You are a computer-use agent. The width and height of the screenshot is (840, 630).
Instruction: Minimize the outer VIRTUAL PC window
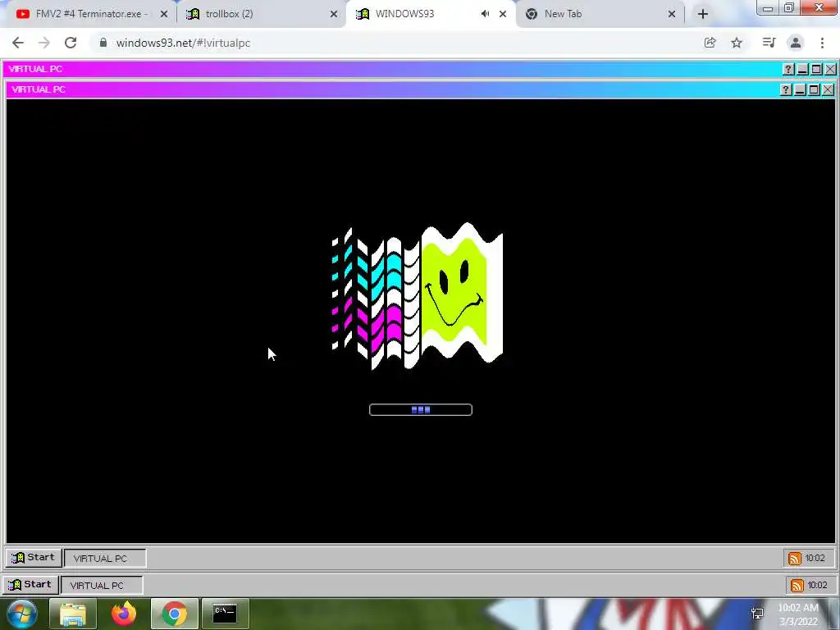click(802, 69)
